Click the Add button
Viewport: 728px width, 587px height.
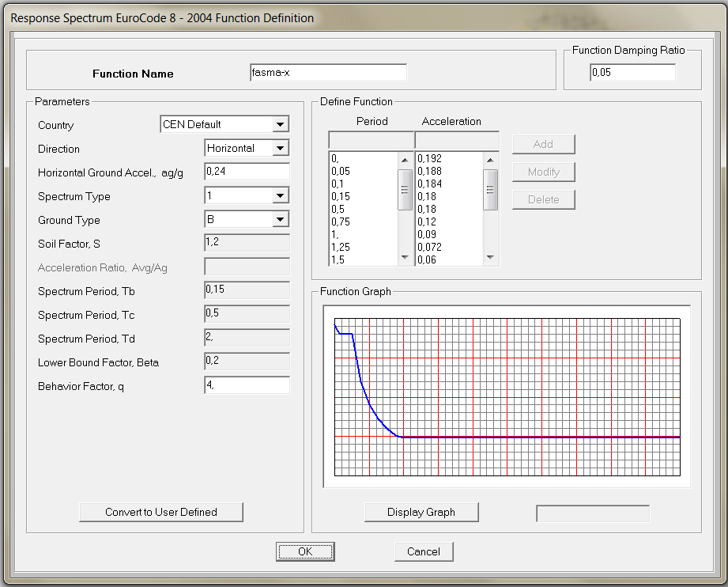pos(543,145)
